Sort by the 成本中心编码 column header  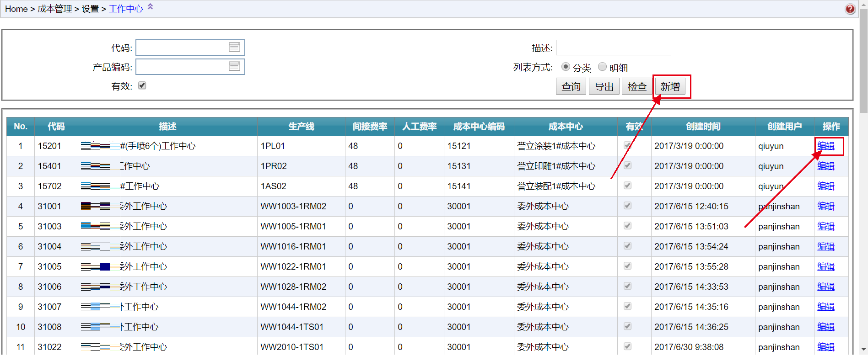point(479,127)
